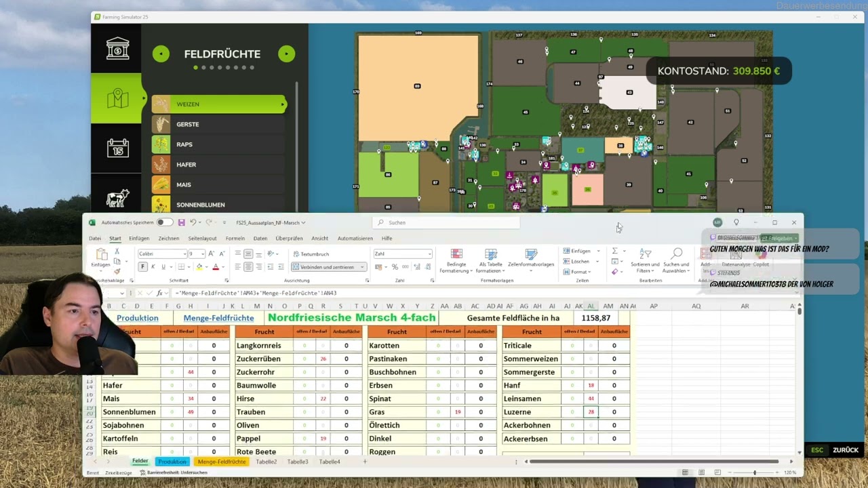The height and width of the screenshot is (488, 868).
Task: Switch to the Ansicht ribbon tab
Action: click(x=320, y=239)
